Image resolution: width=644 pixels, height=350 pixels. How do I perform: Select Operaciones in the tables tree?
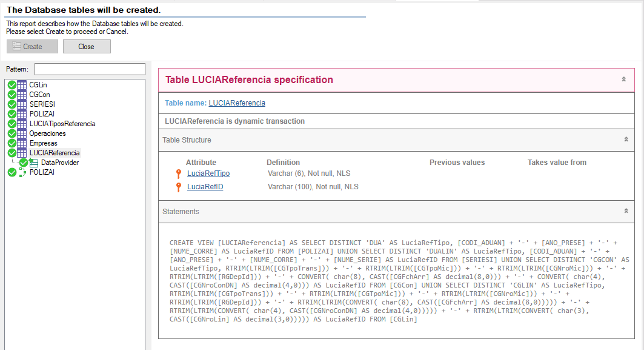point(47,133)
